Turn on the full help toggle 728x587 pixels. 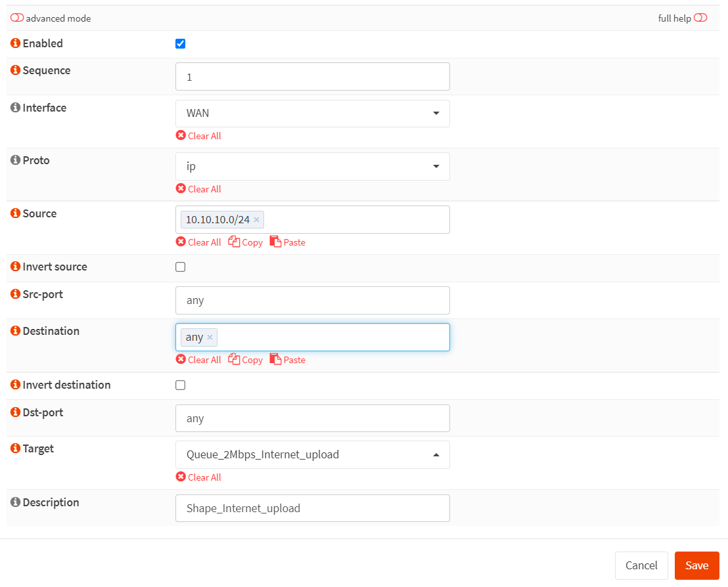tap(700, 18)
